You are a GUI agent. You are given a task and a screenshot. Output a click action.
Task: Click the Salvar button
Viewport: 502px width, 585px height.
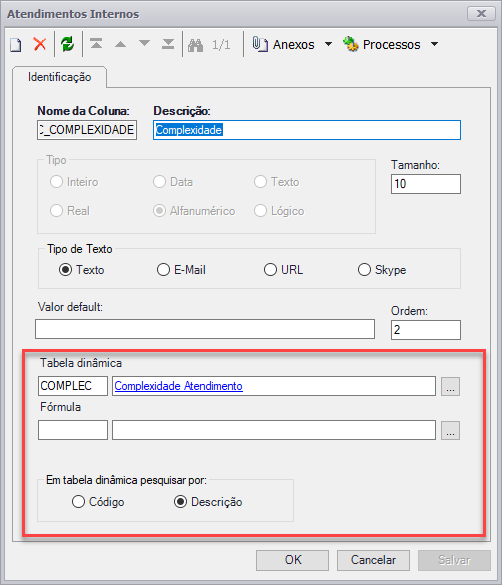tap(454, 560)
